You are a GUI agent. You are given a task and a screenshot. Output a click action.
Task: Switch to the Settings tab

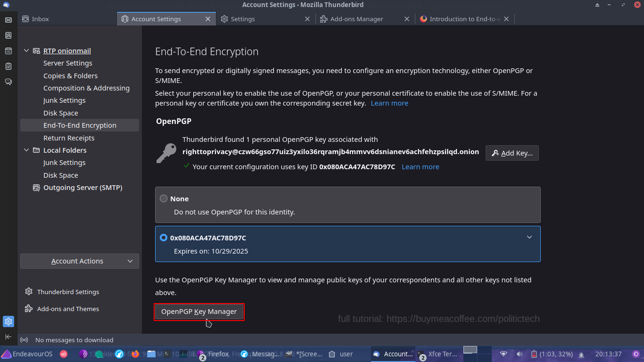pos(266,19)
